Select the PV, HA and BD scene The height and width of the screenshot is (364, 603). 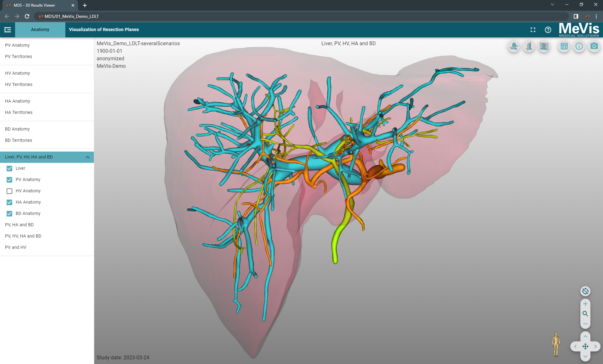coord(47,225)
